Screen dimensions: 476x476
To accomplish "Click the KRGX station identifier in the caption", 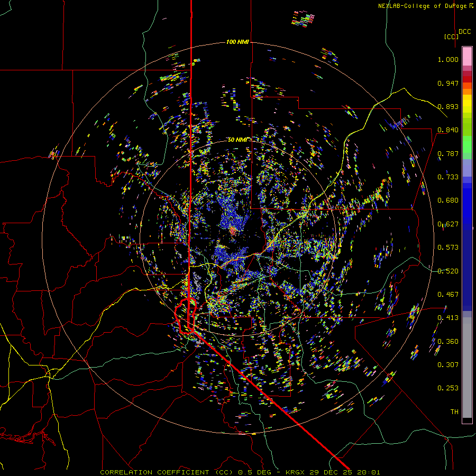I will [296, 472].
